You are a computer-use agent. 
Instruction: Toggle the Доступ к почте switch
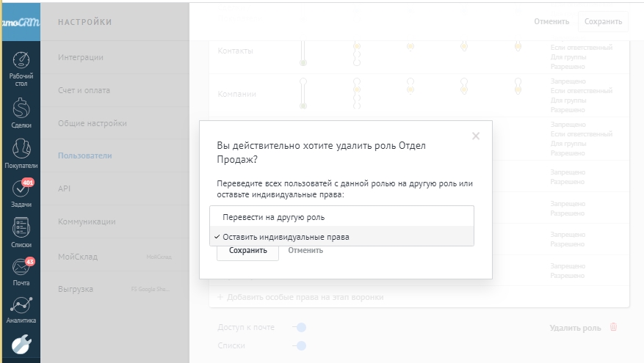click(x=300, y=327)
